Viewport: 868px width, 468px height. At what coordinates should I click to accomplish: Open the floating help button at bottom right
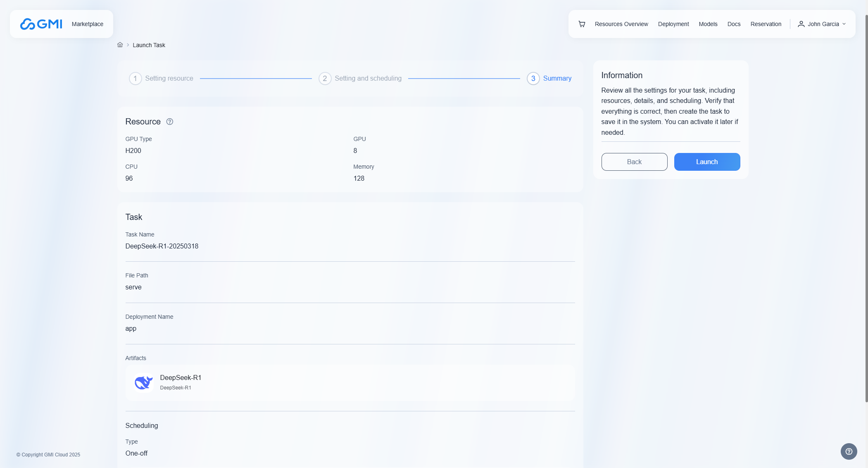click(x=849, y=451)
